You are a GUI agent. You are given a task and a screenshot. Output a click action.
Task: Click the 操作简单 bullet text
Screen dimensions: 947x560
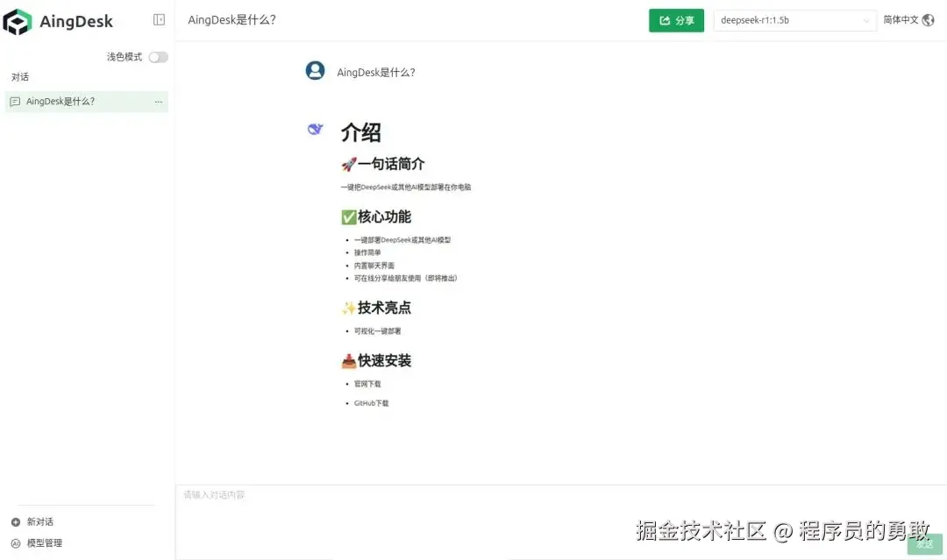[x=367, y=253]
